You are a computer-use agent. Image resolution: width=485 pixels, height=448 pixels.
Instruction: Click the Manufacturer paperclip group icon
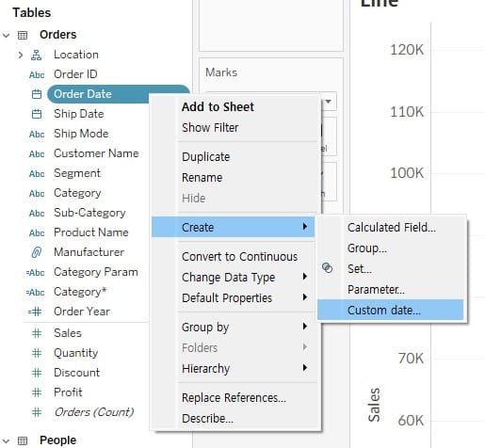pos(37,252)
